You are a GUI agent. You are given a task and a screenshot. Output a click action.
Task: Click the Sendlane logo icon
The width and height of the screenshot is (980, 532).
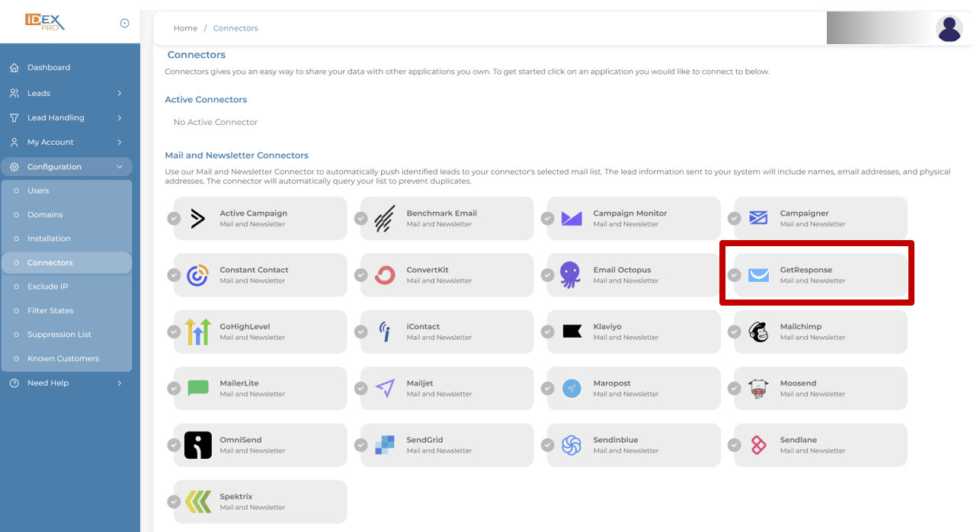[758, 445]
